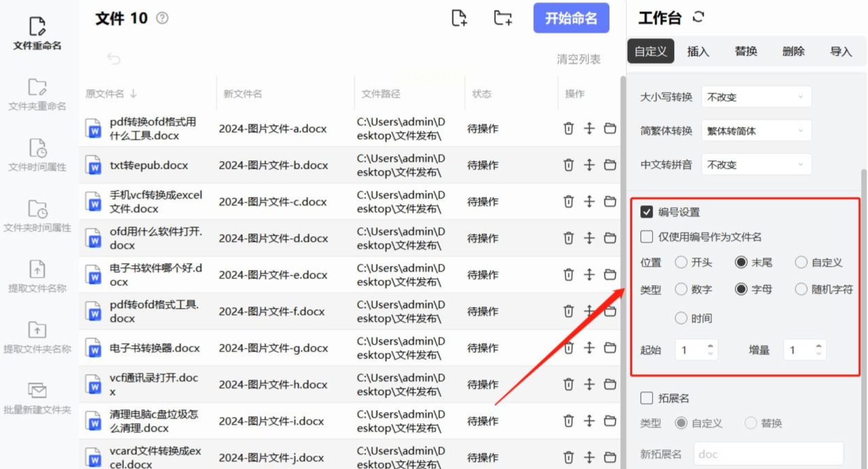The image size is (868, 469).
Task: Click the help icon beside 文件 10
Action: click(x=162, y=18)
